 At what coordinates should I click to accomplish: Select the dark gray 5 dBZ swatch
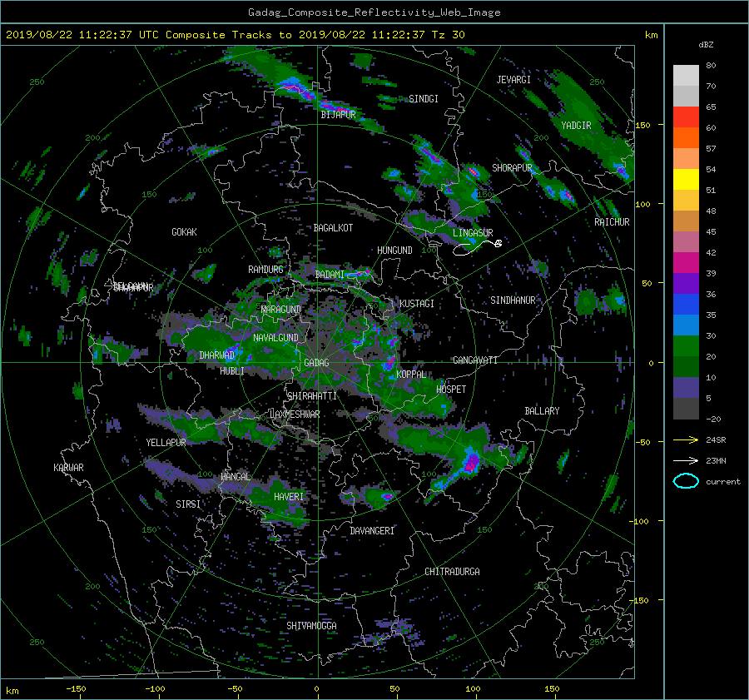[686, 409]
